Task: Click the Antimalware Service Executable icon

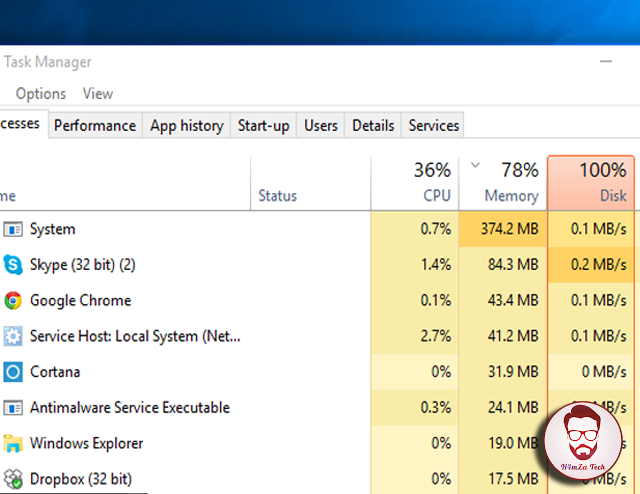Action: (x=13, y=408)
